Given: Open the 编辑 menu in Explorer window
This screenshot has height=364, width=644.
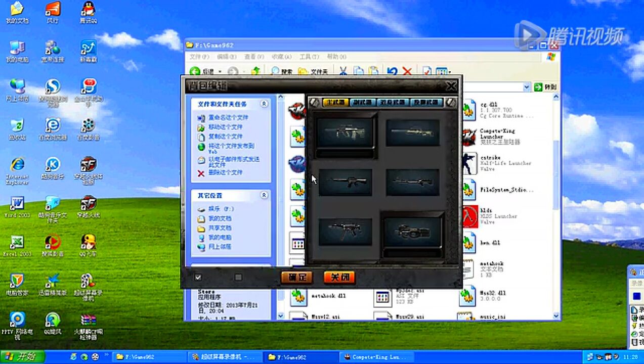Looking at the screenshot, I should [226, 57].
